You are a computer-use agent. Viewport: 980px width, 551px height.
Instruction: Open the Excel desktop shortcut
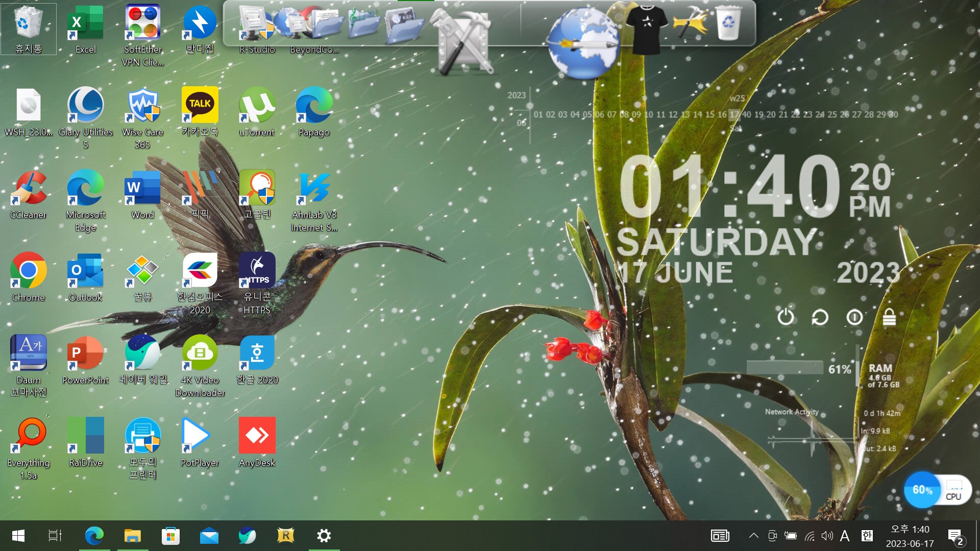point(85,30)
